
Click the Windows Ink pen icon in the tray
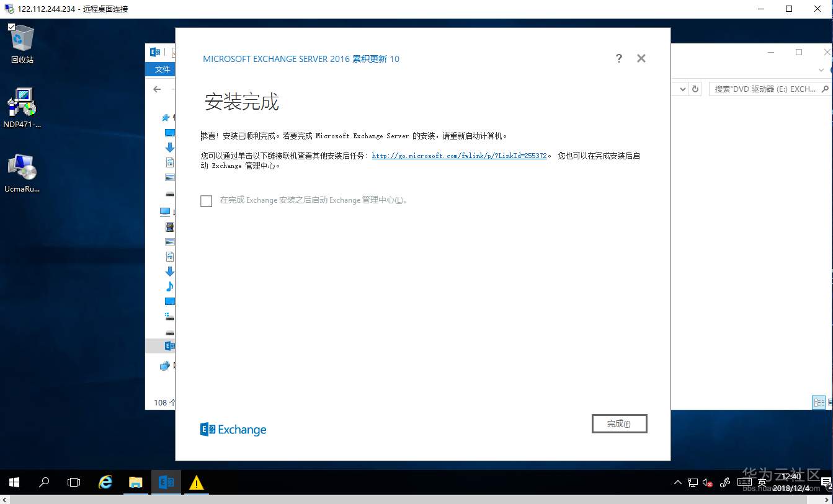(724, 482)
